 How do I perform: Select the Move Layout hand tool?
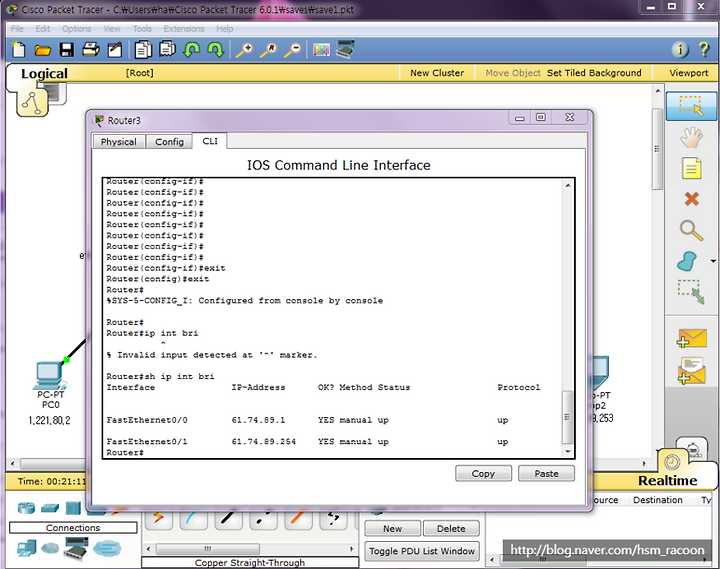[x=691, y=137]
